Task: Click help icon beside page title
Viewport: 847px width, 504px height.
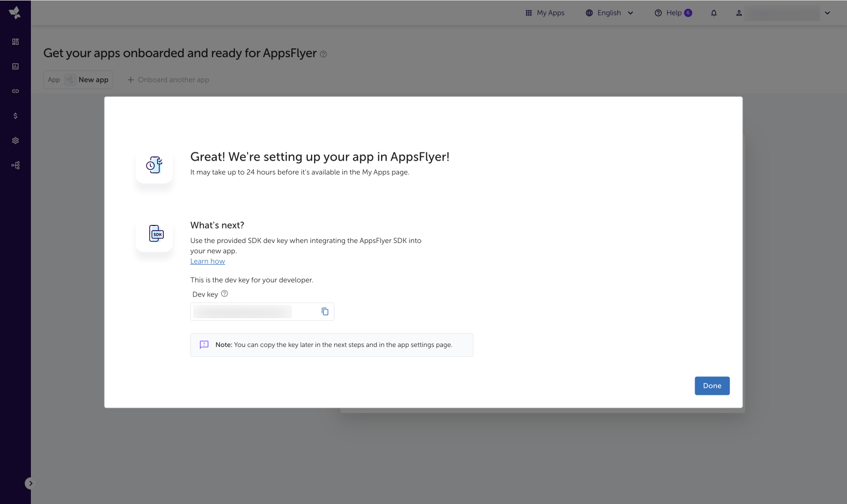Action: tap(323, 54)
